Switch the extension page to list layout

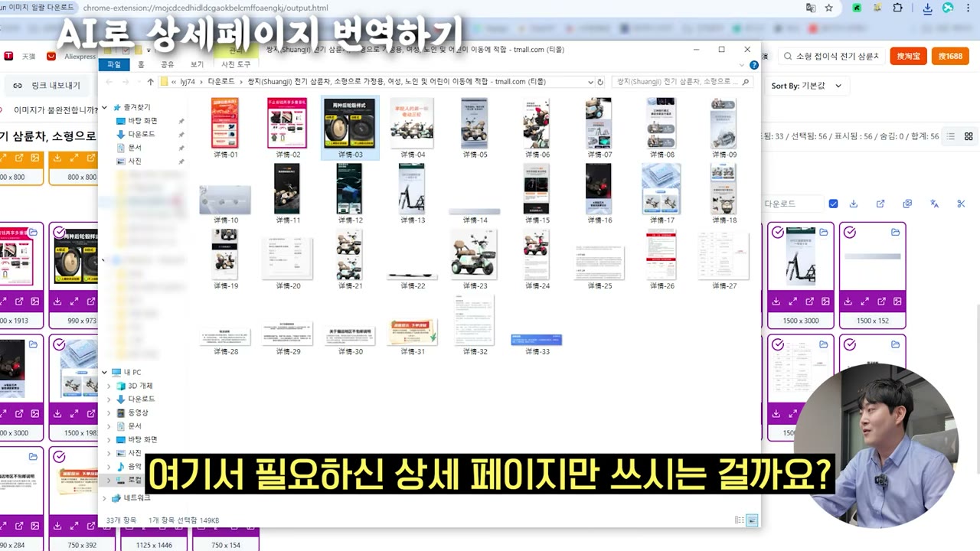(x=951, y=136)
